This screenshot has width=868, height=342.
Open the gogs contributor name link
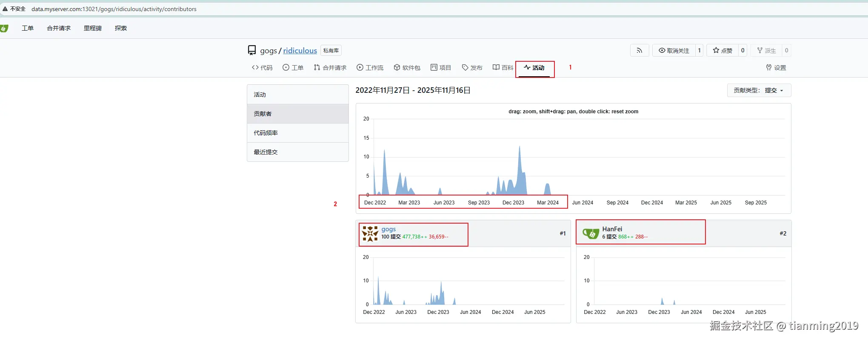coord(388,229)
